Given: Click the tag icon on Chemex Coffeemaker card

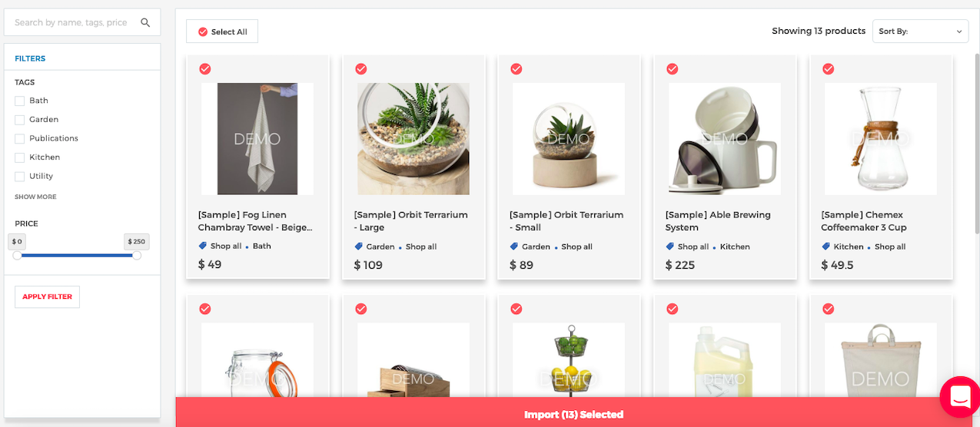Looking at the screenshot, I should tap(826, 247).
